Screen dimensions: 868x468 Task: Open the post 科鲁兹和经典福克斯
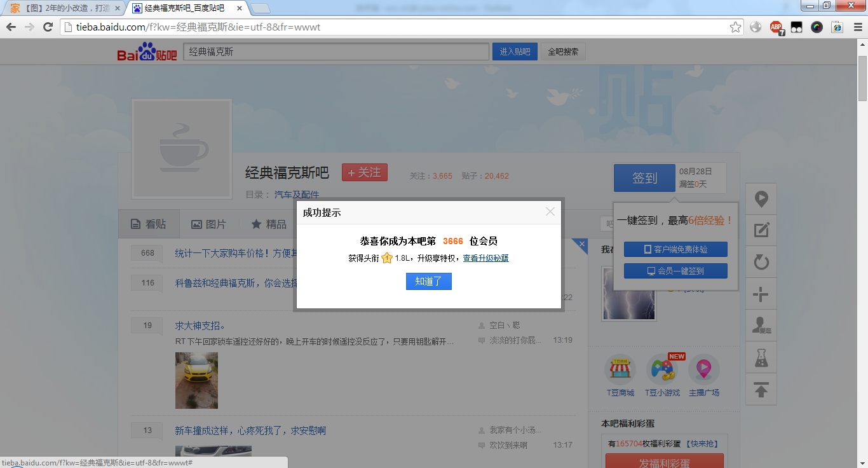(x=236, y=282)
